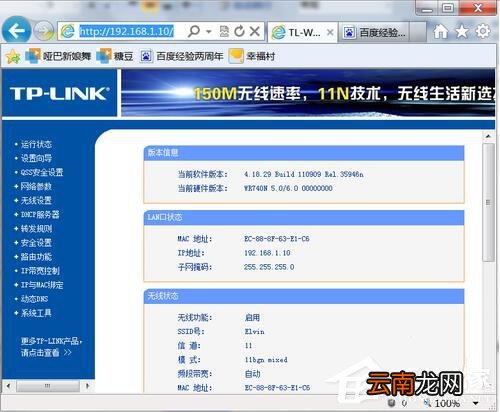
Task: Click the compatibility view icon in address bar
Action: coord(224,31)
